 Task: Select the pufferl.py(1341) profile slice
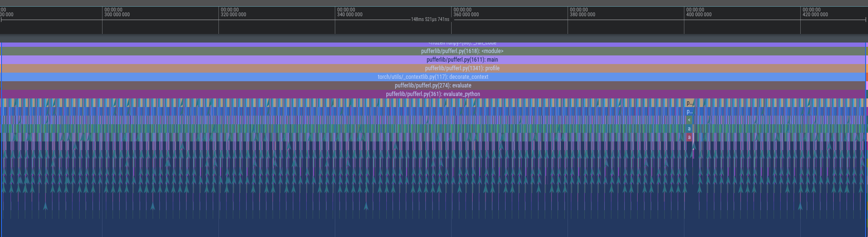tap(434, 68)
